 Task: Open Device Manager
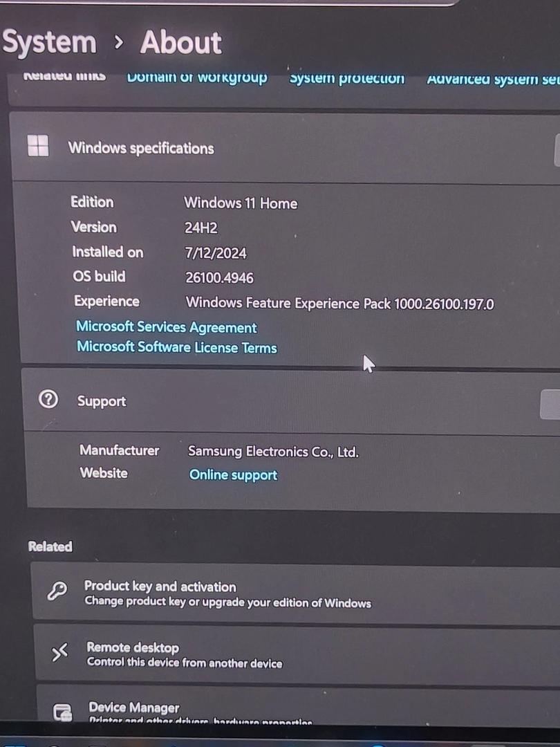(x=299, y=706)
